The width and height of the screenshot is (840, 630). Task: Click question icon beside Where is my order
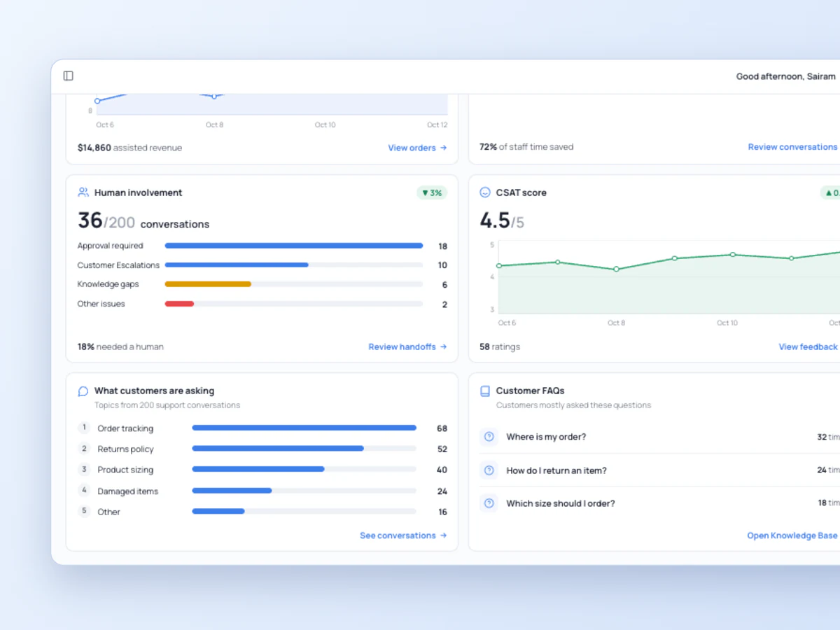489,437
